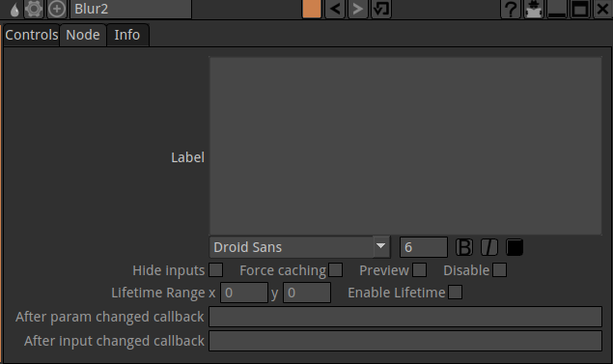Click the plus circle icon in header

[57, 9]
